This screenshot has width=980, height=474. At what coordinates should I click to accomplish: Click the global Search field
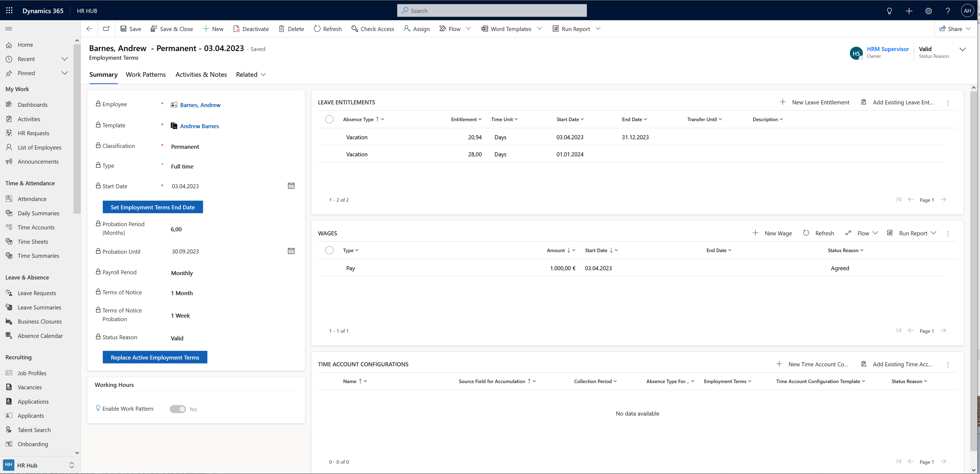coord(491,11)
